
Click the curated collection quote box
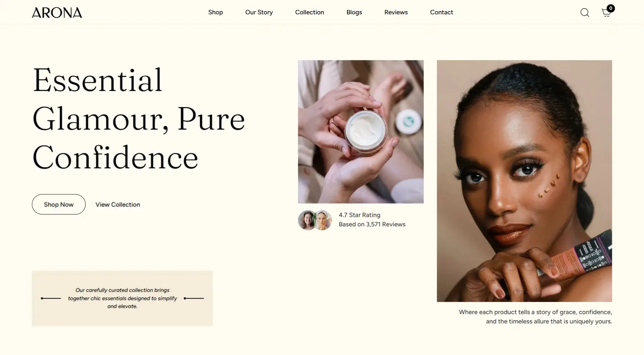click(122, 298)
